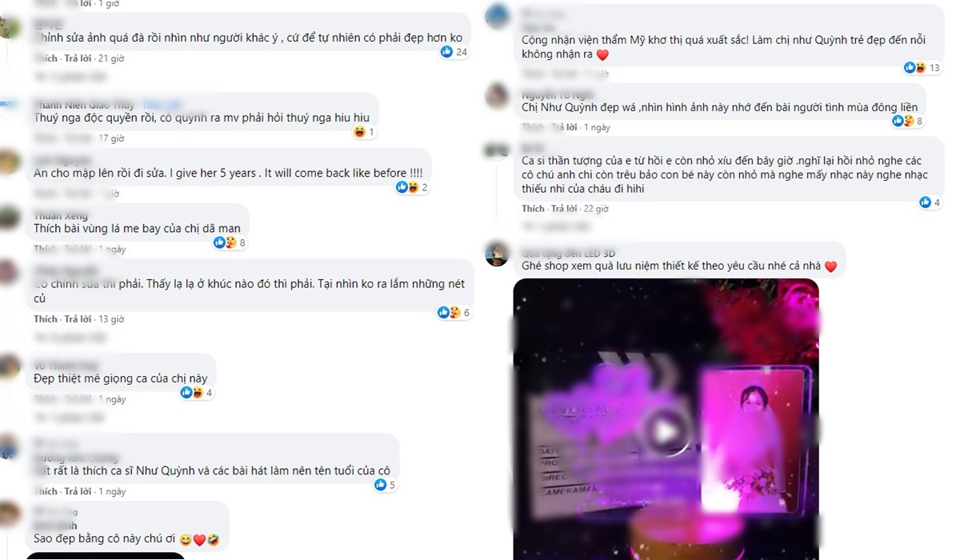Click avatar of the LED 3D shop comment
This screenshot has height=560, width=960.
[497, 254]
